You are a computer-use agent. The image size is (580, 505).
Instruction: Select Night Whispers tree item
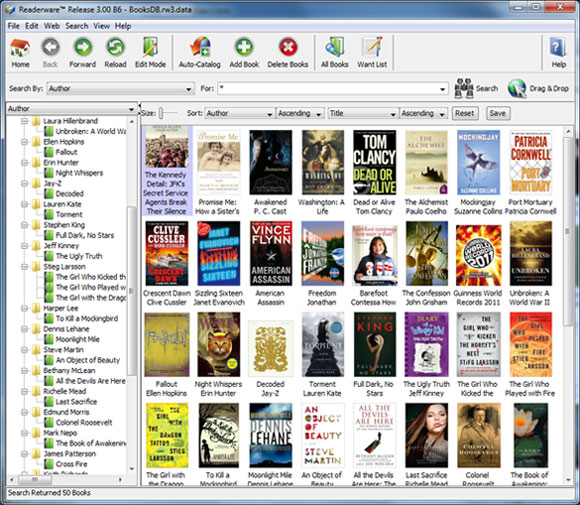[79, 173]
